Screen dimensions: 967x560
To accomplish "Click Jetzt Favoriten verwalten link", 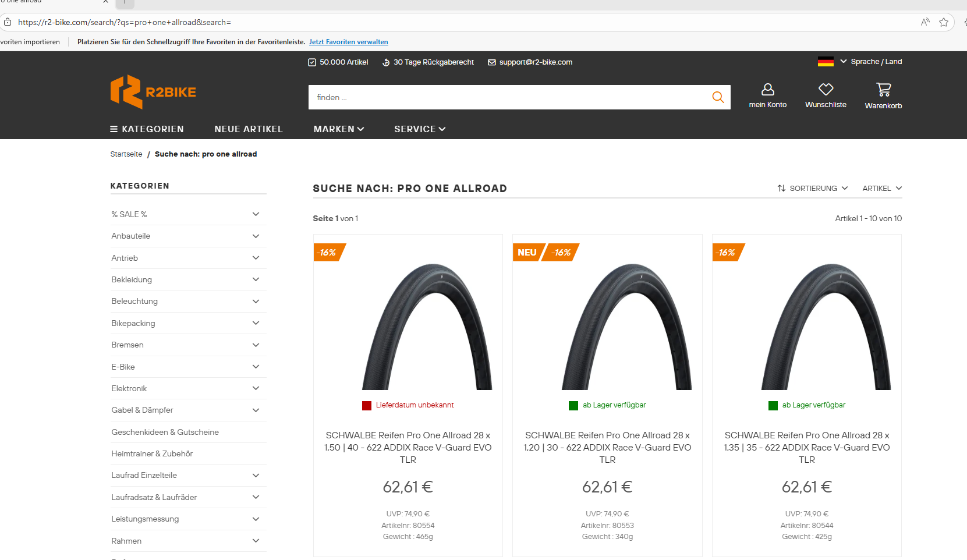I will (x=349, y=42).
